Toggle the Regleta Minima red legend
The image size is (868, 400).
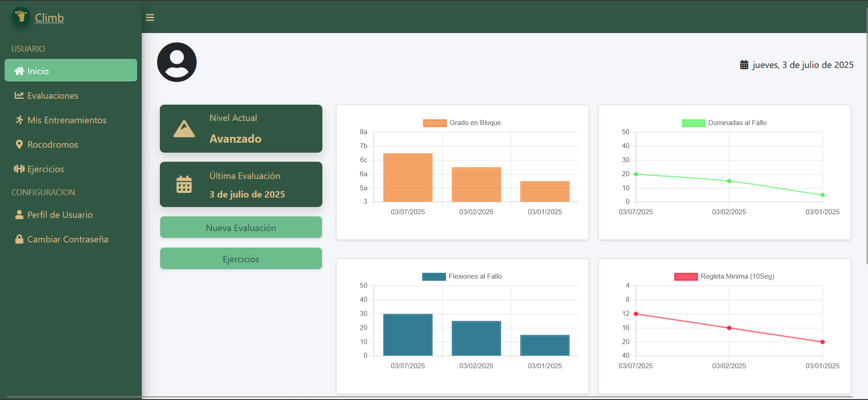pos(686,276)
